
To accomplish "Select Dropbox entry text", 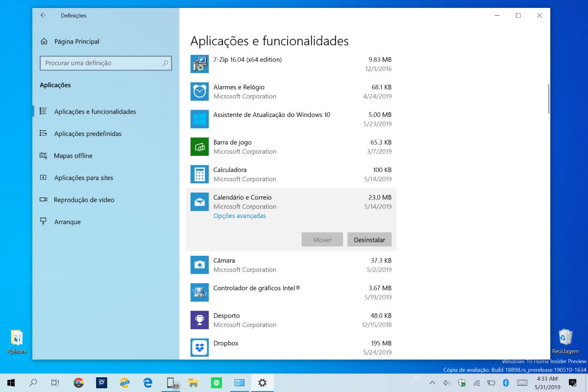I will coord(226,343).
